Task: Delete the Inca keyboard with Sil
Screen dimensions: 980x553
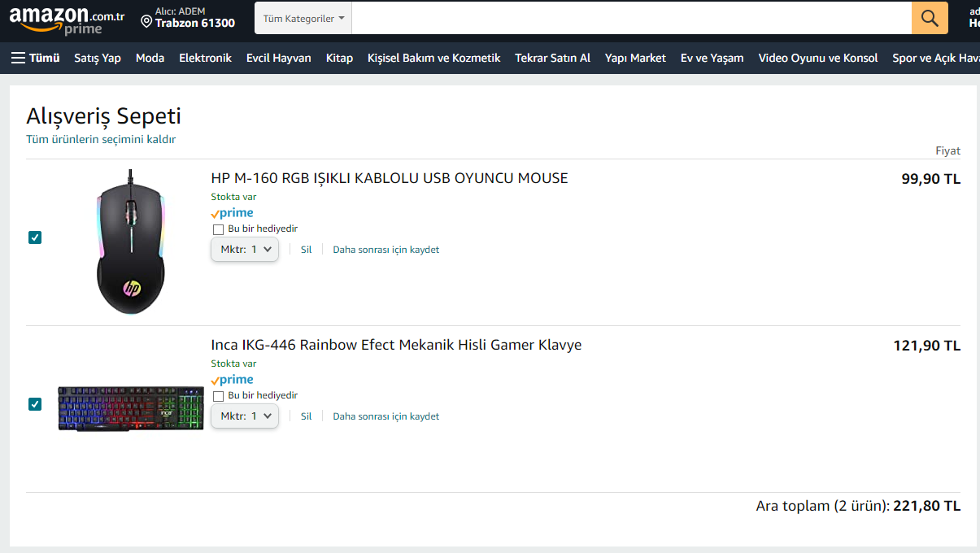Action: point(307,416)
